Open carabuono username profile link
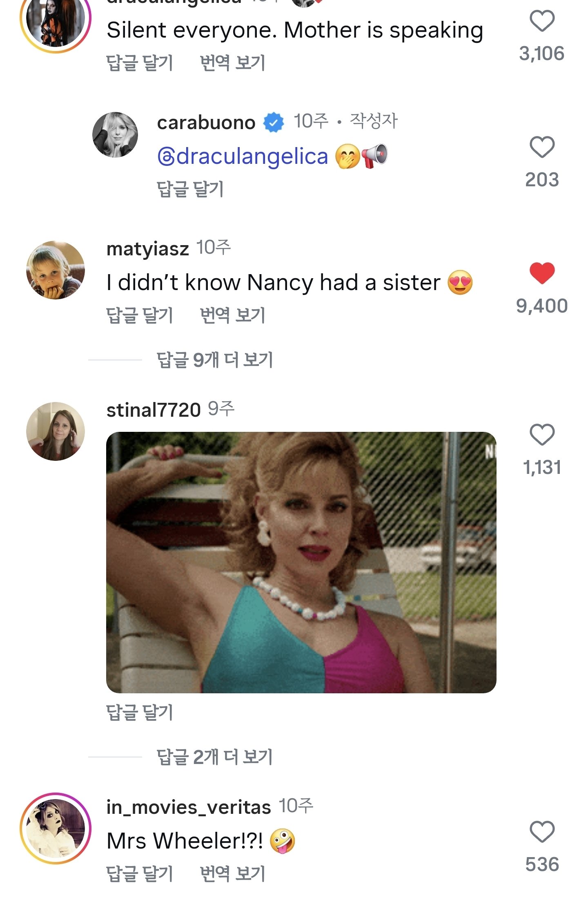The width and height of the screenshot is (588, 918). (x=206, y=123)
